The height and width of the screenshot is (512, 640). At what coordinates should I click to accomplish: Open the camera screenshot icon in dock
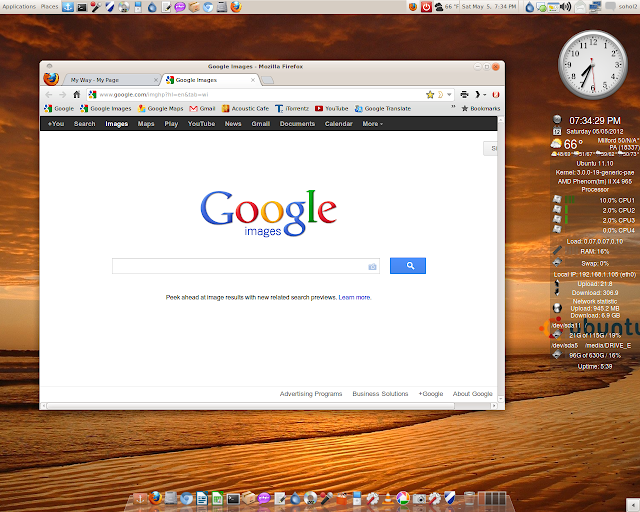point(419,499)
